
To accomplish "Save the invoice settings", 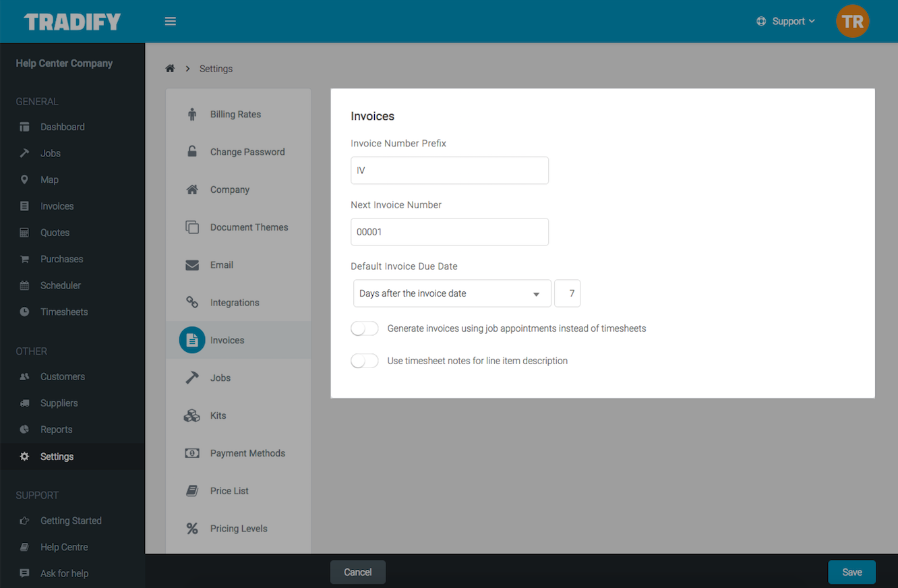I will tap(851, 571).
